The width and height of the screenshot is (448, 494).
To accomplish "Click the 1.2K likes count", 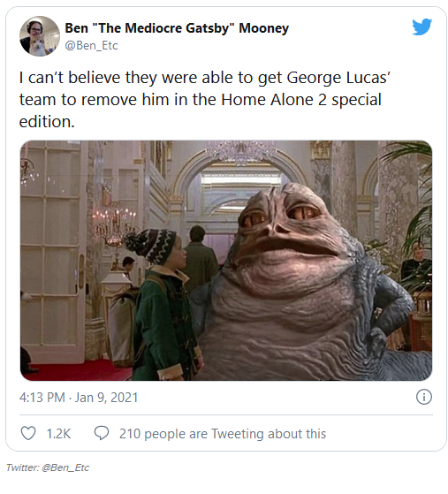I will click(58, 434).
